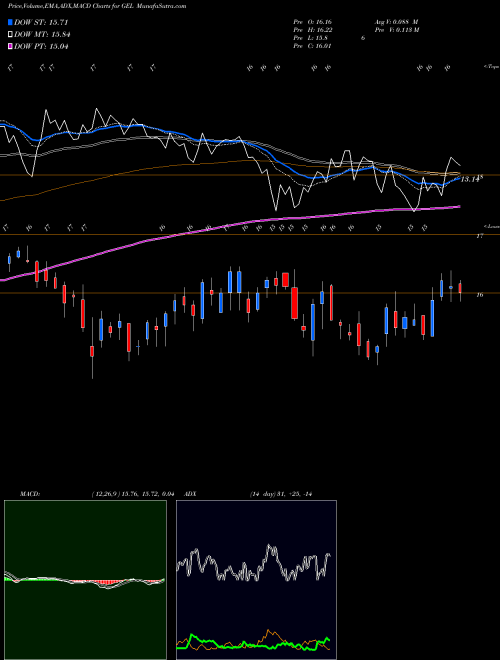Viewport: 500px width, 660px height.
Task: Select the 'DOW ST: 15.71' legend text
Action: click(41, 22)
